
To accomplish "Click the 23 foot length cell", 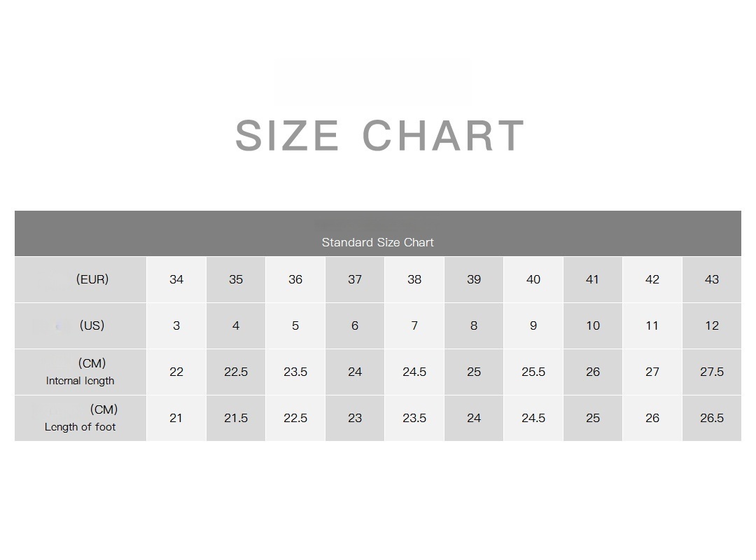I will tap(355, 418).
